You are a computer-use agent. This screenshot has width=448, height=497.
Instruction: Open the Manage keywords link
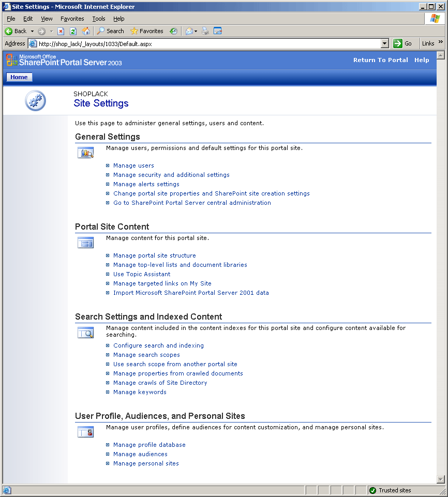click(140, 392)
